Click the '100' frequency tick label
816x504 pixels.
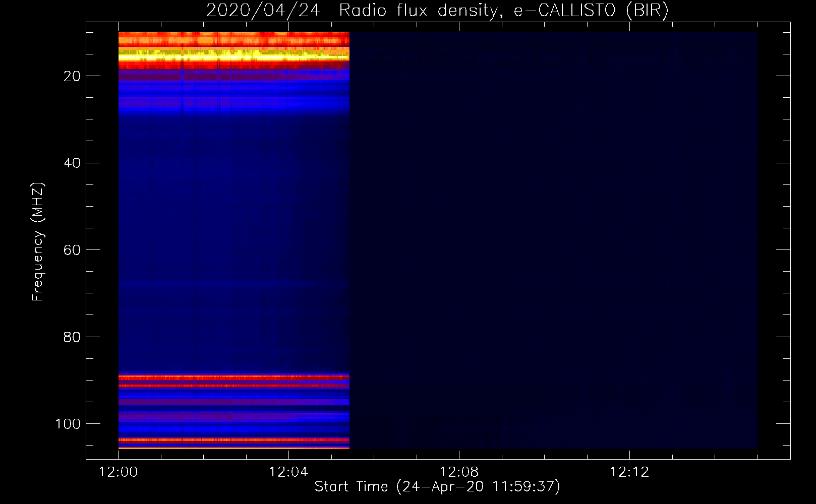click(x=68, y=424)
